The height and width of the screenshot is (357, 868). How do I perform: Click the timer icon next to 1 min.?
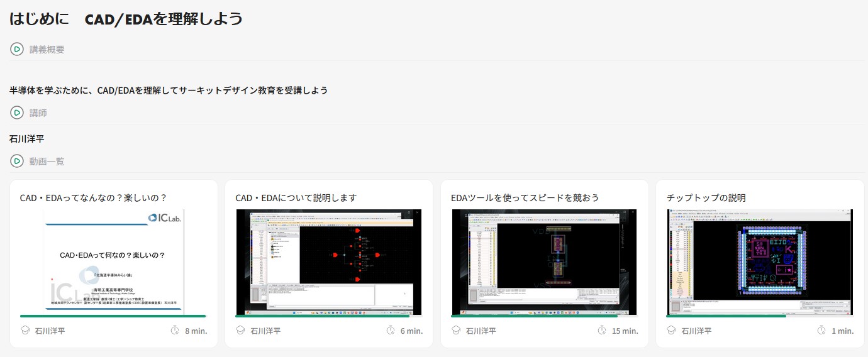(x=821, y=331)
